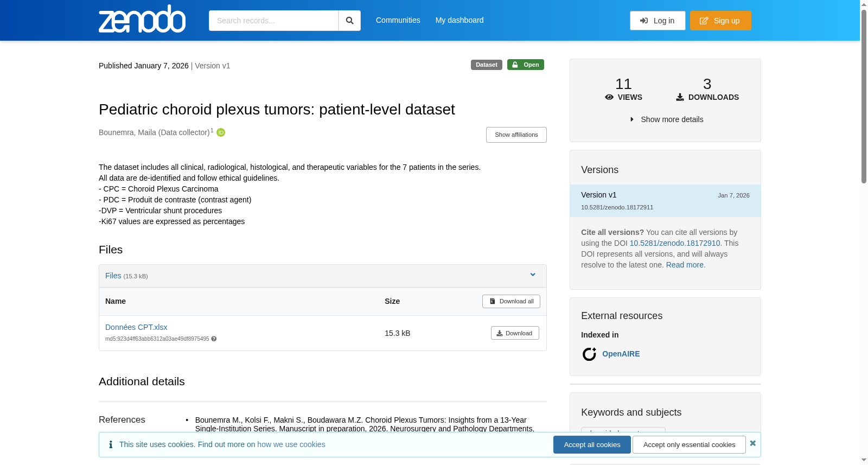Open the author's ORCID icon
Viewport: 868px width, 465px height.
click(221, 132)
